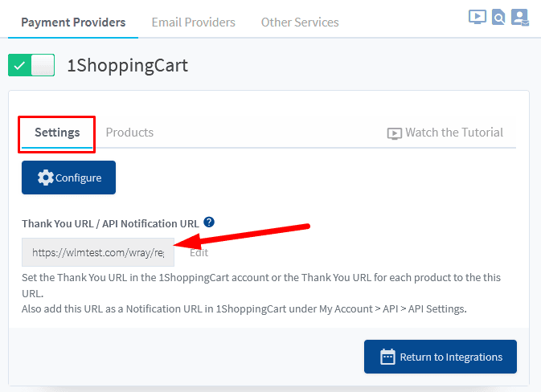Open the support contact user icon
This screenshot has height=392, width=541.
[x=520, y=17]
